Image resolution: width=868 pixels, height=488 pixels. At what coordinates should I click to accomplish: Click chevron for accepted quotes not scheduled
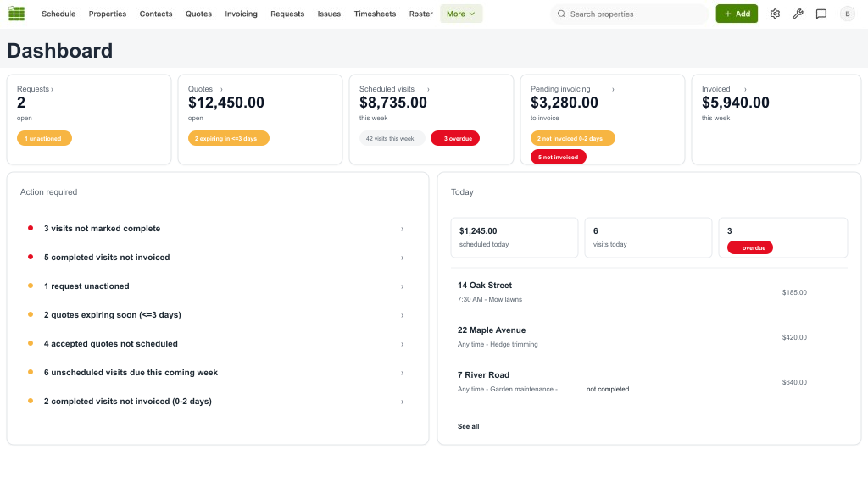tap(402, 344)
